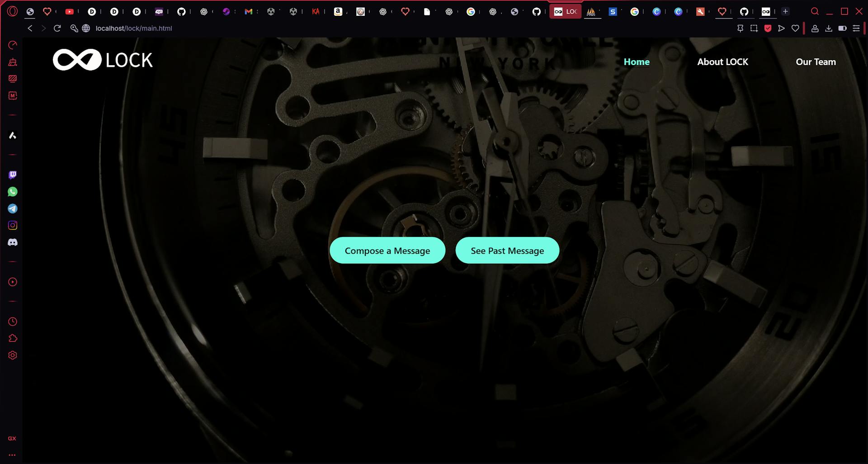Open the downloads panel
The width and height of the screenshot is (868, 464).
point(829,28)
